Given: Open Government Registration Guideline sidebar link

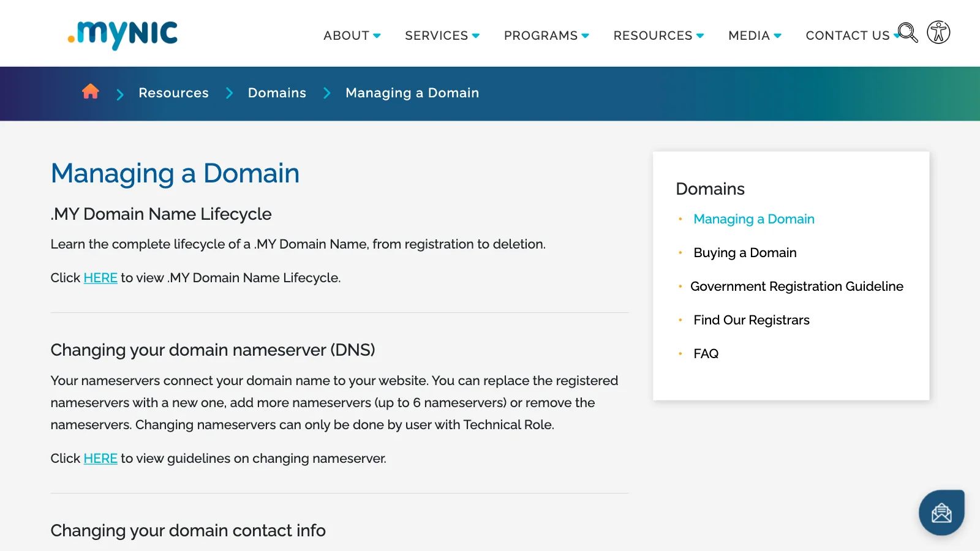Looking at the screenshot, I should point(797,287).
